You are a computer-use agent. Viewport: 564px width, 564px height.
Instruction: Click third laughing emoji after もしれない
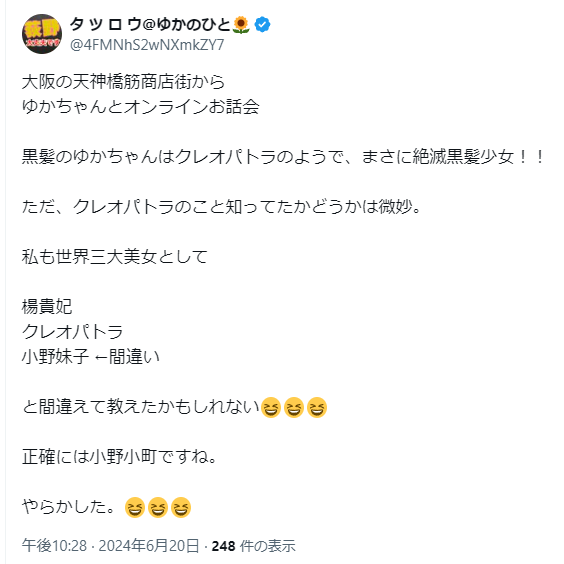click(x=317, y=408)
